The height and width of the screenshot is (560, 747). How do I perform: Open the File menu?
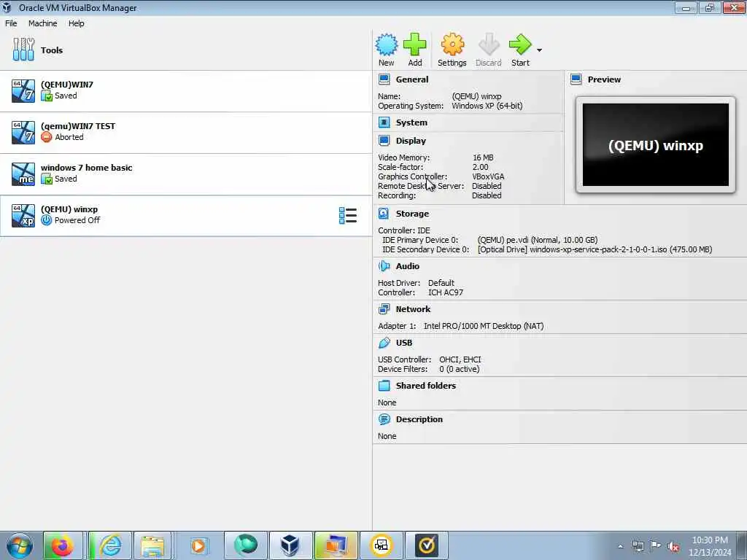pos(11,23)
